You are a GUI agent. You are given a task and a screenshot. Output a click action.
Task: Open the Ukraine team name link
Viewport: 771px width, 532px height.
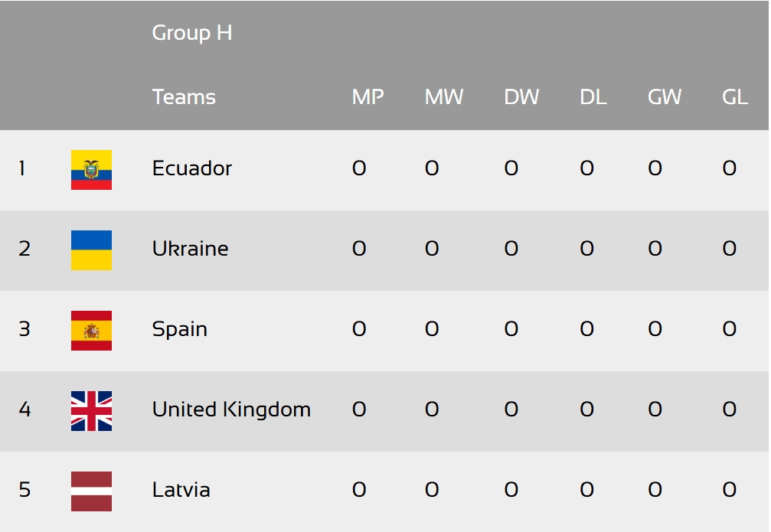[x=191, y=248]
